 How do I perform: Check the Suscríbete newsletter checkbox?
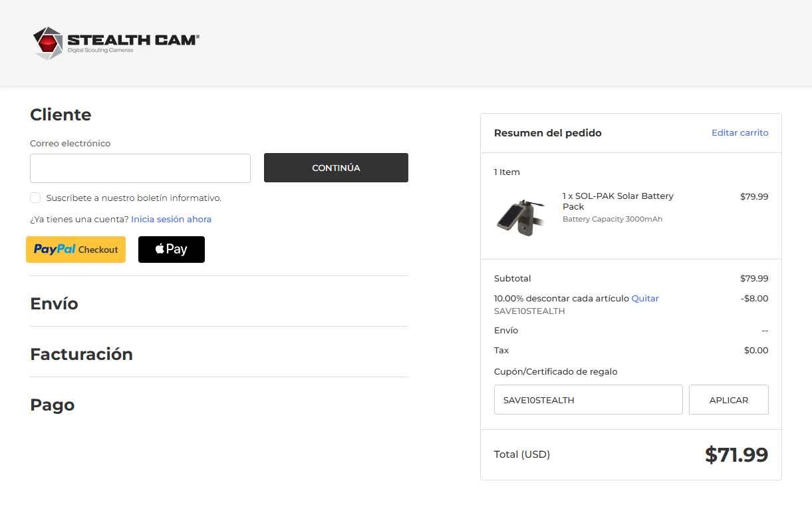point(35,198)
